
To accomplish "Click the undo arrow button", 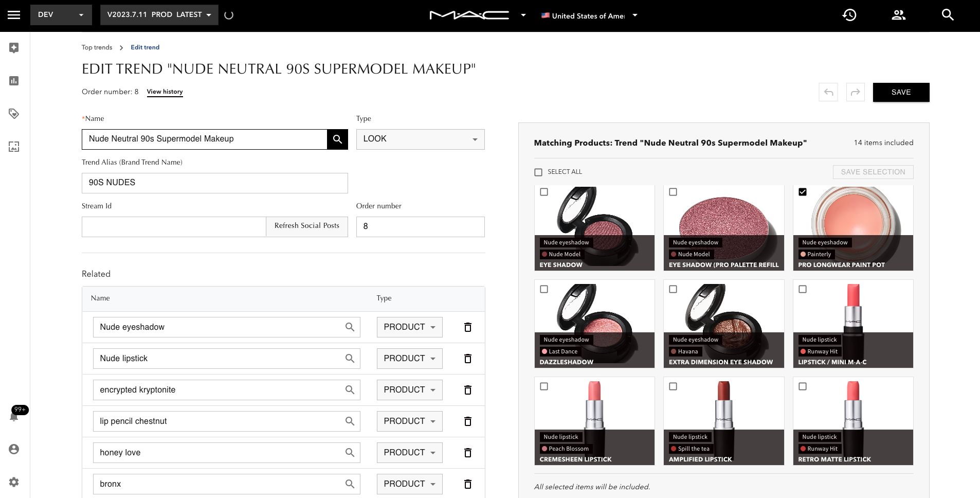I will 828,92.
